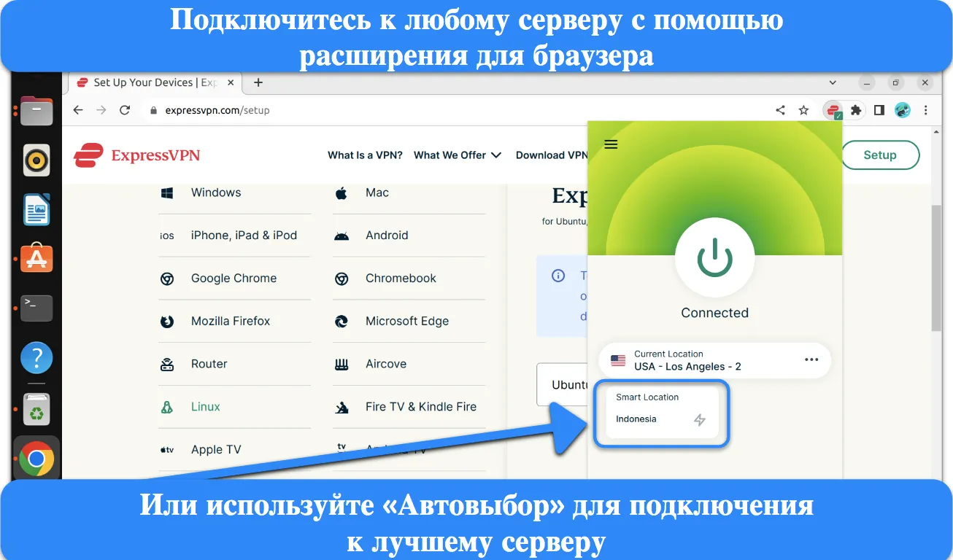The width and height of the screenshot is (953, 560).
Task: Launch Terminal from the dock
Action: pos(36,308)
